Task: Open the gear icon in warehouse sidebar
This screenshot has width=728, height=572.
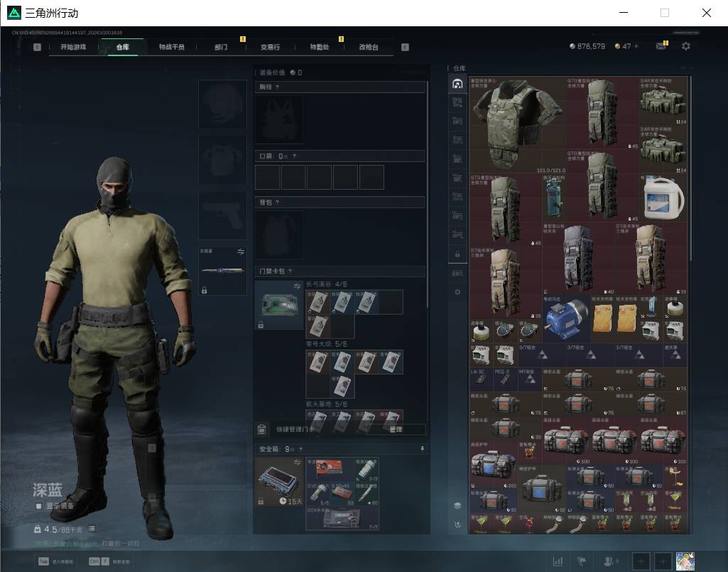Action: click(457, 292)
